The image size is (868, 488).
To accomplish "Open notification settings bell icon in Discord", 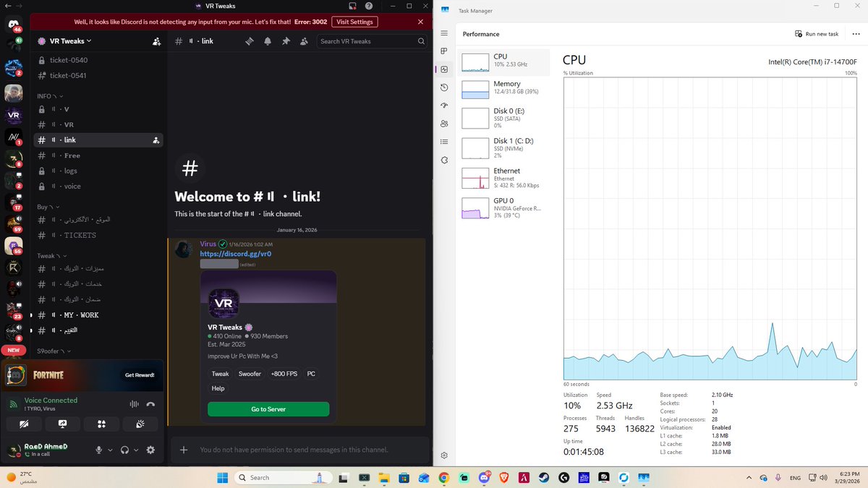I will 268,41.
